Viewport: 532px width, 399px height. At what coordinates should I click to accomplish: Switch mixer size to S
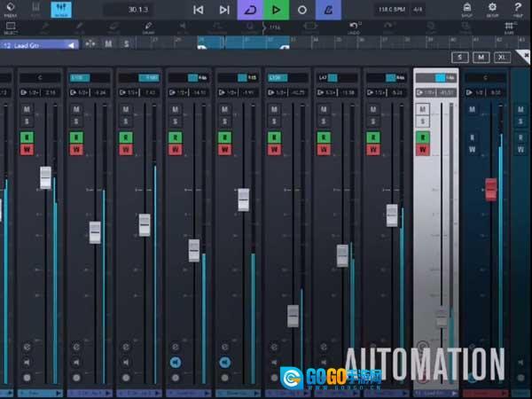tap(459, 58)
